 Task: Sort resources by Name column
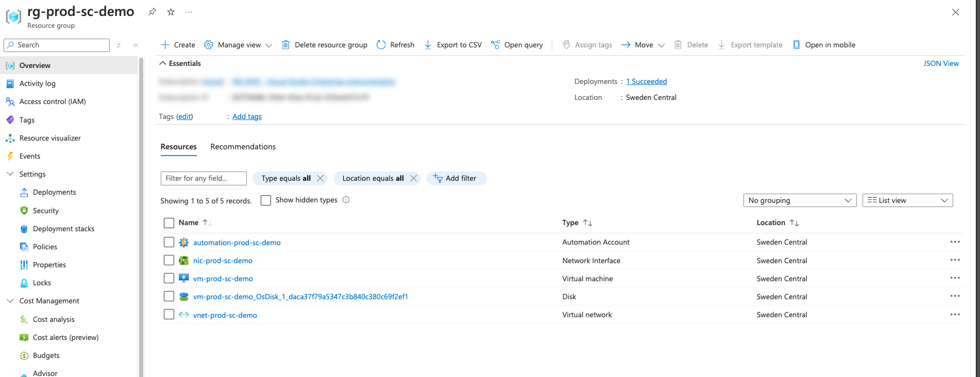pyautogui.click(x=195, y=222)
